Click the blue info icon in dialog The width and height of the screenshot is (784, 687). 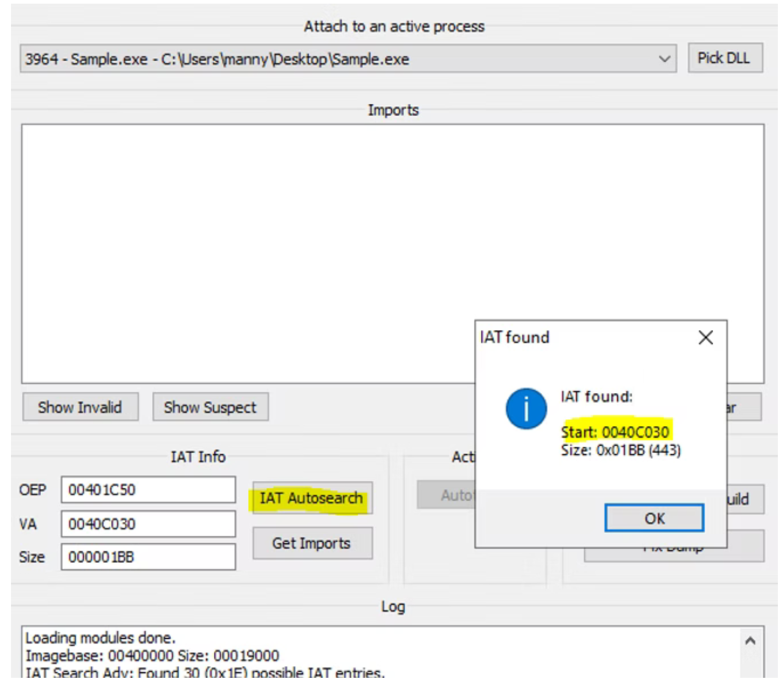[x=526, y=408]
